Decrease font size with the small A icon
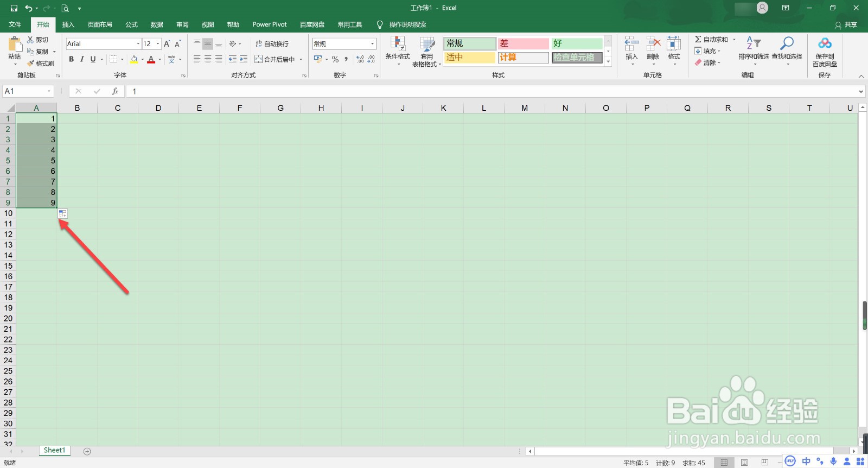 [177, 43]
